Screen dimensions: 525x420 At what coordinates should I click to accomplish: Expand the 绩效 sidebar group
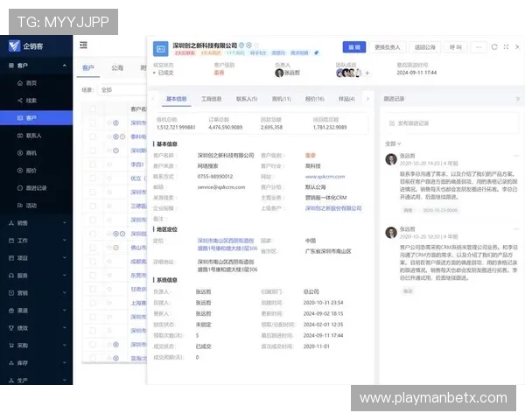point(64,328)
